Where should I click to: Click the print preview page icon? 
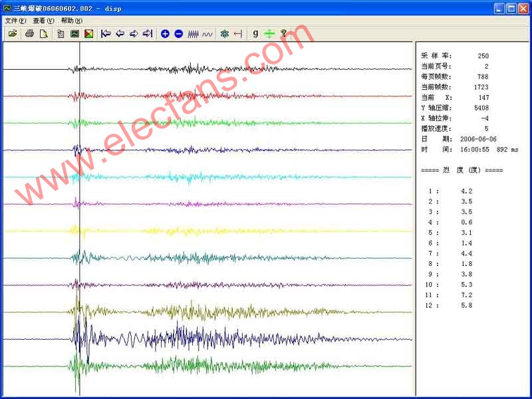point(43,33)
